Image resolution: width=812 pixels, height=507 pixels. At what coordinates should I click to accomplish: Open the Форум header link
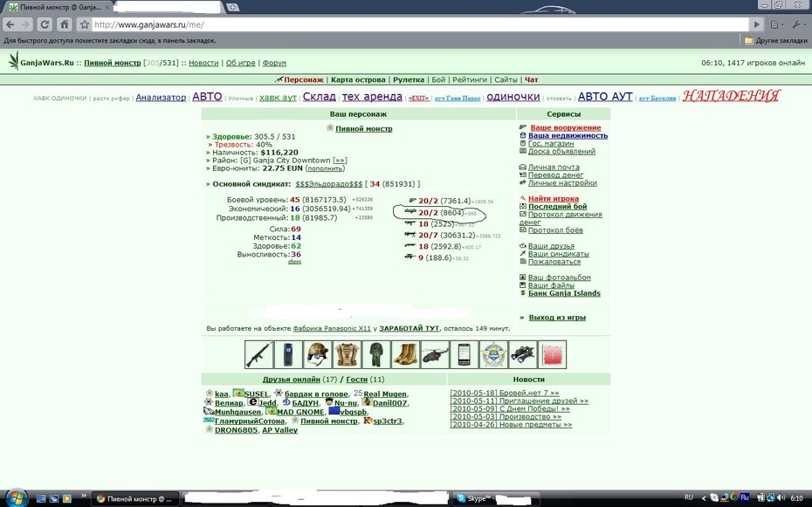pos(274,63)
